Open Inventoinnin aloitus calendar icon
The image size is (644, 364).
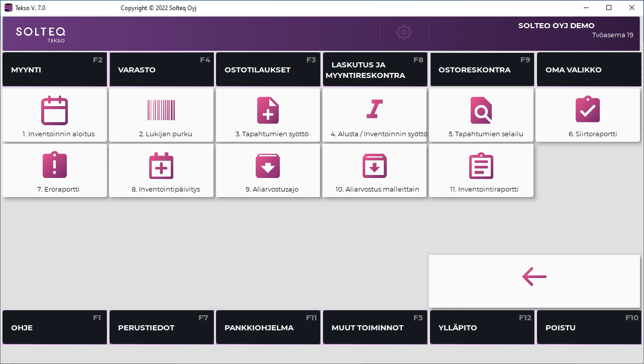54,110
